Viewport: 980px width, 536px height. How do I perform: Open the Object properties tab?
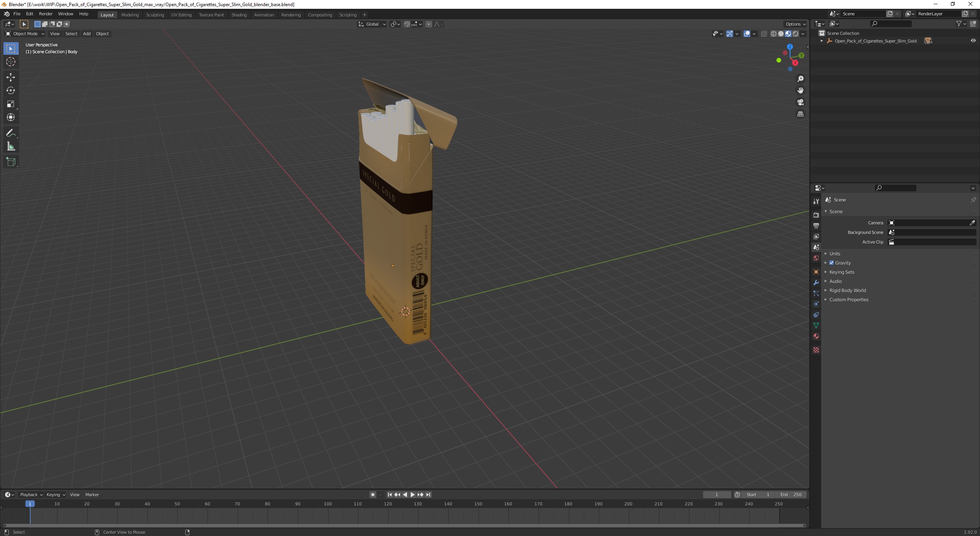point(816,272)
